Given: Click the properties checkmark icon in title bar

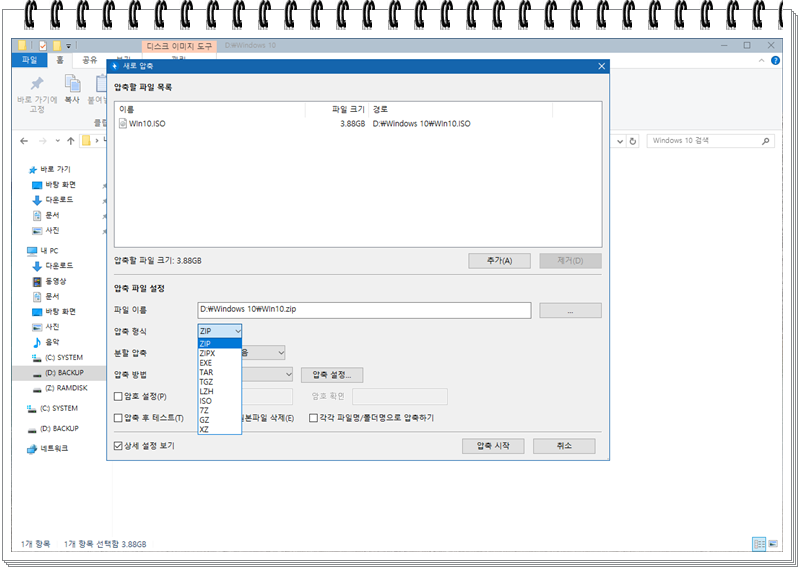Looking at the screenshot, I should (43, 46).
